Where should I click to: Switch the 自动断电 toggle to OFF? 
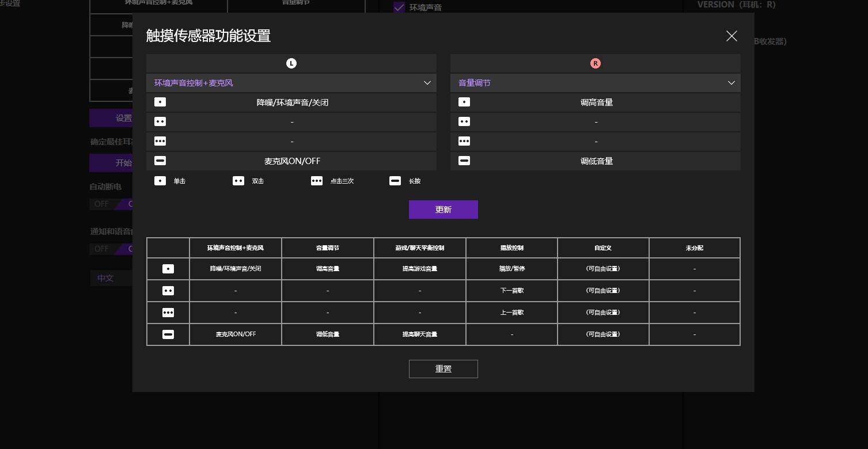click(101, 204)
